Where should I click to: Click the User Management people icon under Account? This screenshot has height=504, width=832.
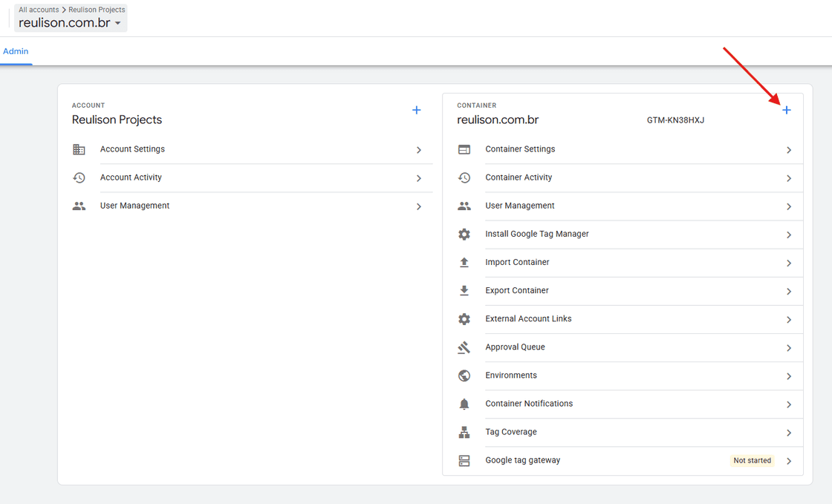(79, 206)
